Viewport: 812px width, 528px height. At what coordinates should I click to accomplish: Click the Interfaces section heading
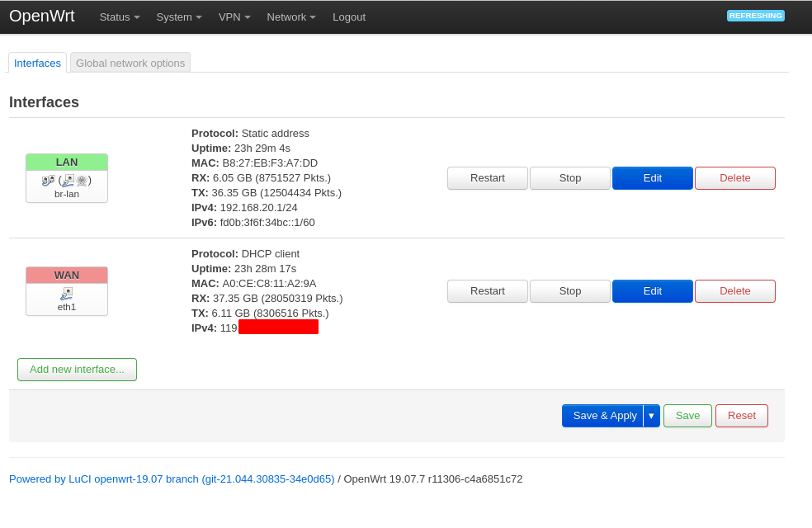[x=44, y=102]
